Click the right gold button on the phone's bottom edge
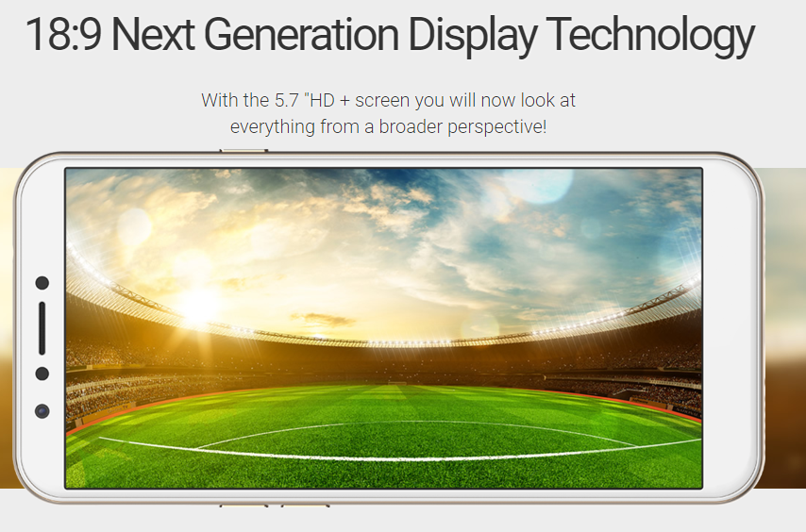806x532 pixels. (x=305, y=506)
